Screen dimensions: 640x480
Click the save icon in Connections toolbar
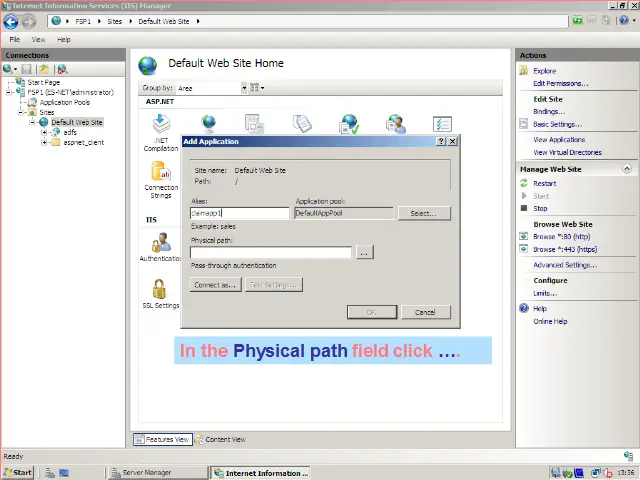27,69
